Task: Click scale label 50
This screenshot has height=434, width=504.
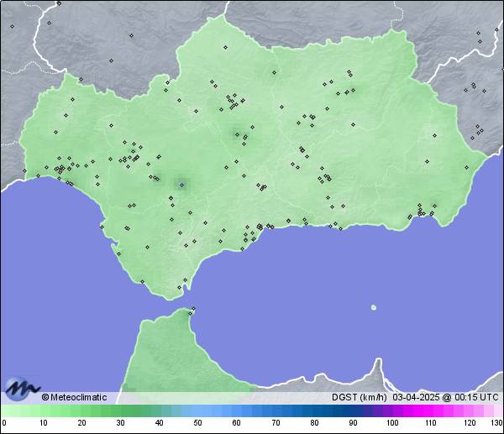Action: [x=197, y=423]
